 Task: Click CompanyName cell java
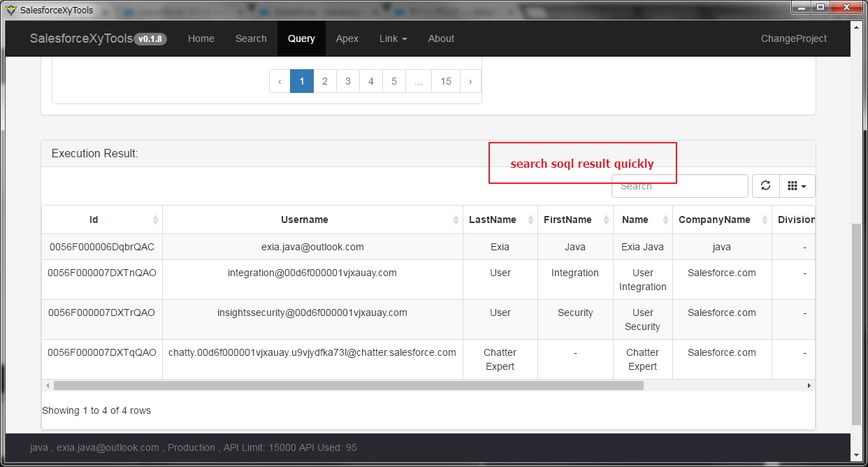tap(722, 247)
